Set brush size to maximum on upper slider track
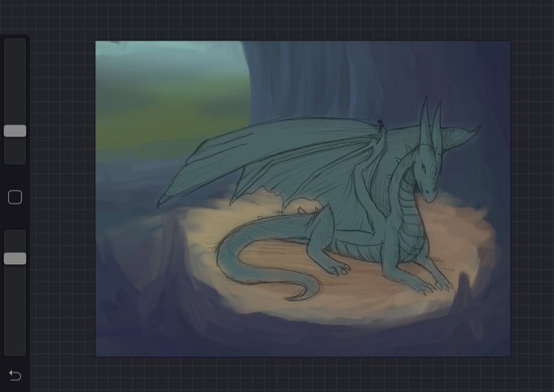 click(15, 41)
